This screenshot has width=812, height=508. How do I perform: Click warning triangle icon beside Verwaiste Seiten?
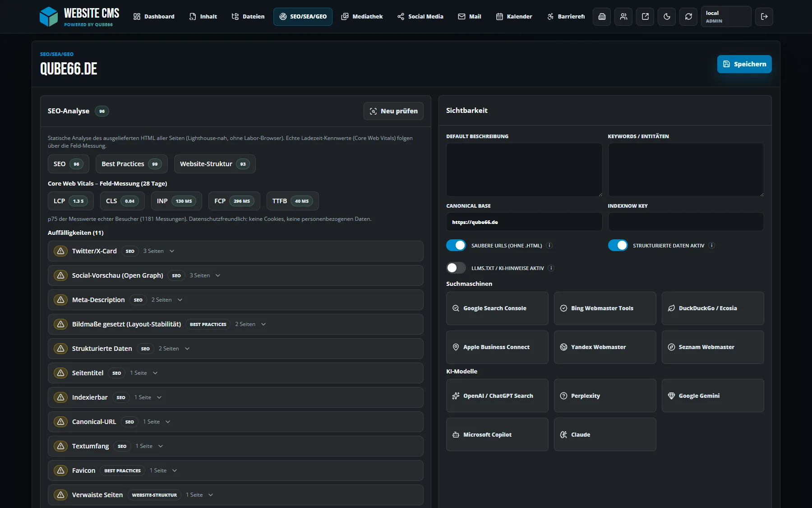61,495
